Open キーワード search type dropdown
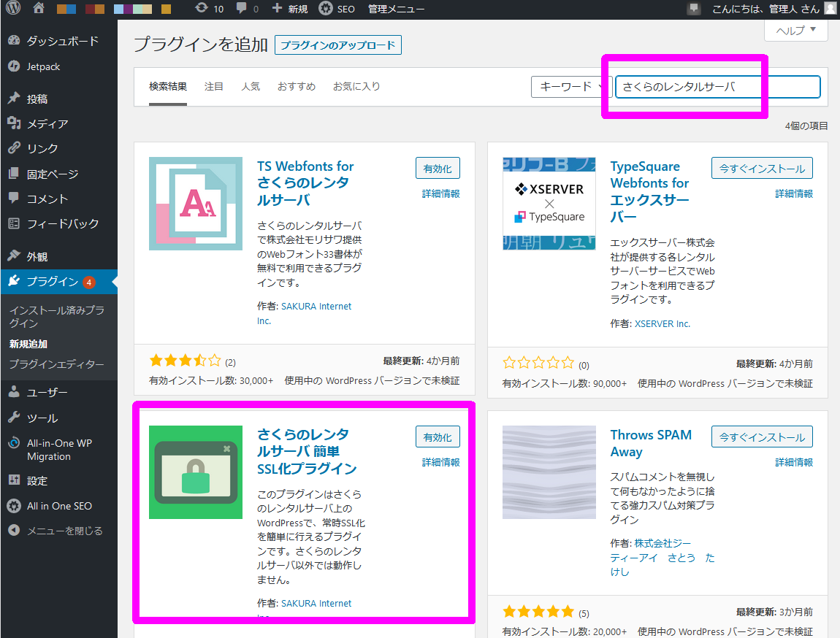Viewport: 840px width, 638px height. (x=571, y=87)
